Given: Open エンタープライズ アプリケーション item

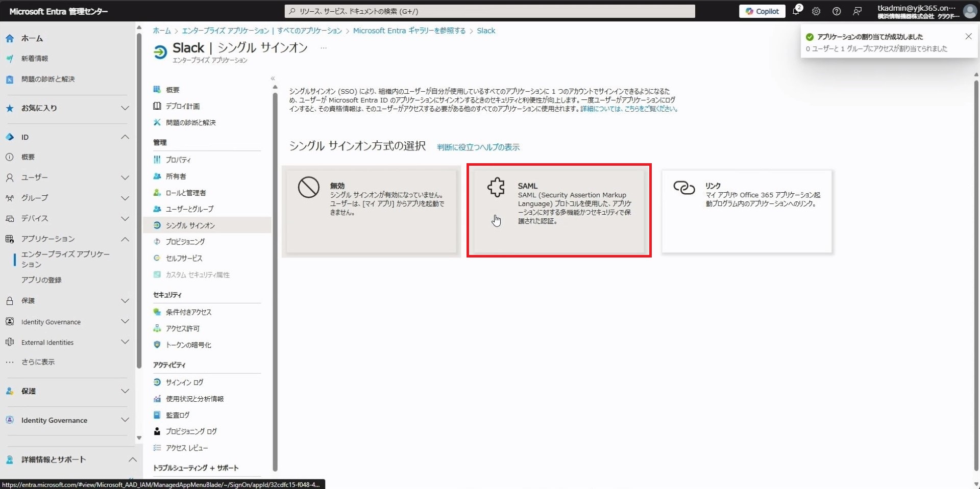Looking at the screenshot, I should click(x=65, y=259).
